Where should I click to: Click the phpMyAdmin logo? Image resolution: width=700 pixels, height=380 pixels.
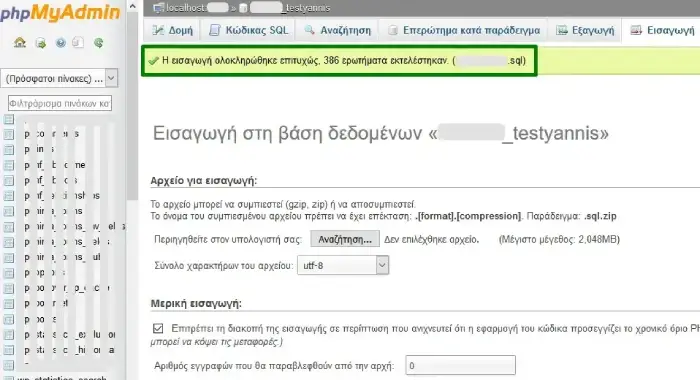pos(60,13)
